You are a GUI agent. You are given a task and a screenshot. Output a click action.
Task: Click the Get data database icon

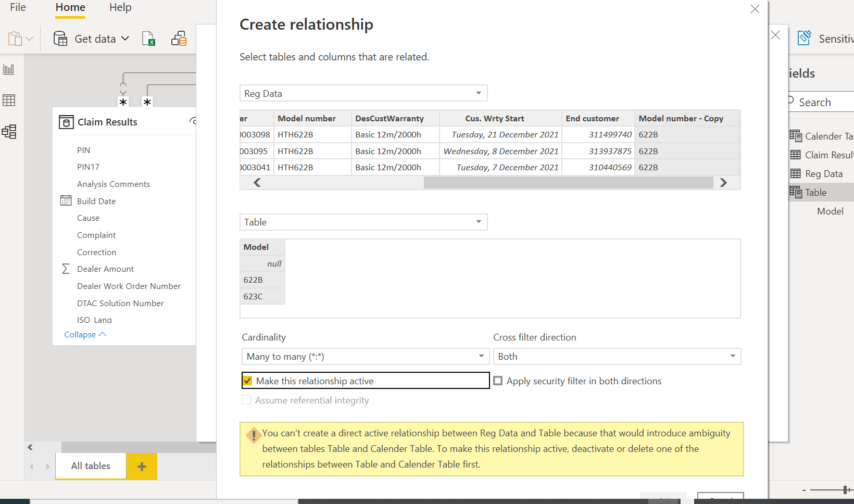pyautogui.click(x=60, y=39)
